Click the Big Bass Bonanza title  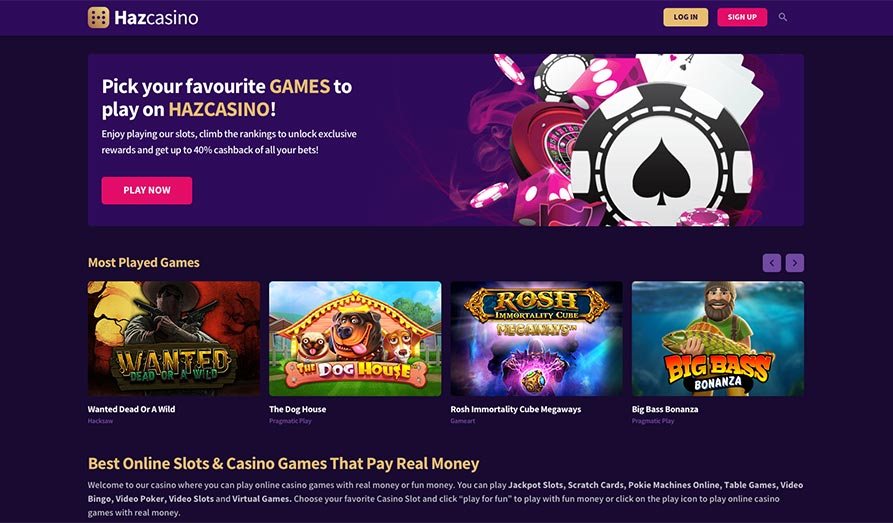click(665, 409)
